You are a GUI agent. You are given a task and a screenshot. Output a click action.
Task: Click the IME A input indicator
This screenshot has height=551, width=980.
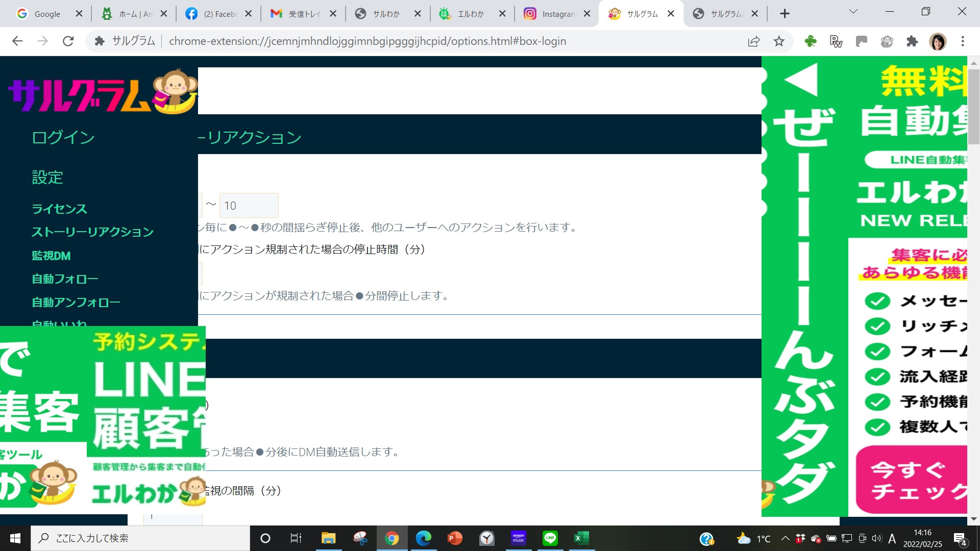[x=892, y=538]
